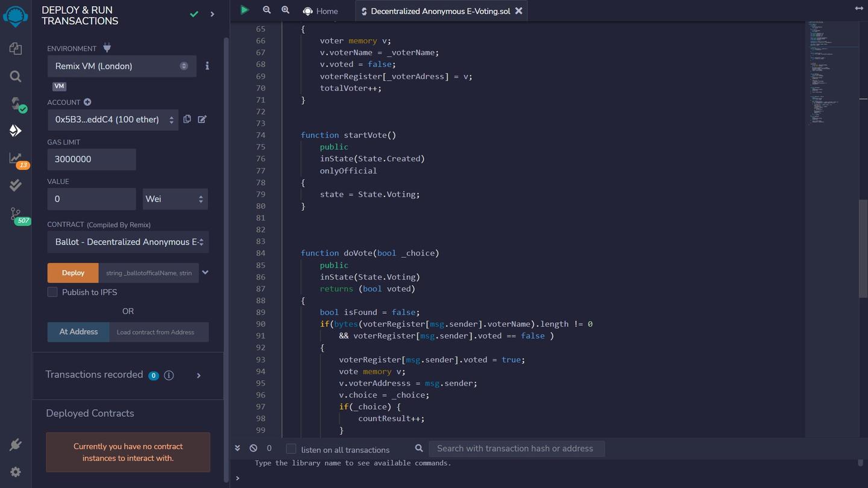Select the Deploy & run transactions icon

point(16,131)
